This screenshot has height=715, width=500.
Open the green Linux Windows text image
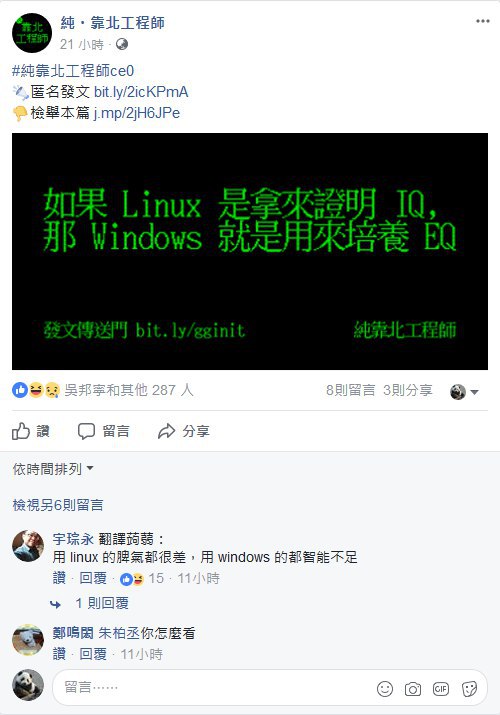click(x=250, y=251)
